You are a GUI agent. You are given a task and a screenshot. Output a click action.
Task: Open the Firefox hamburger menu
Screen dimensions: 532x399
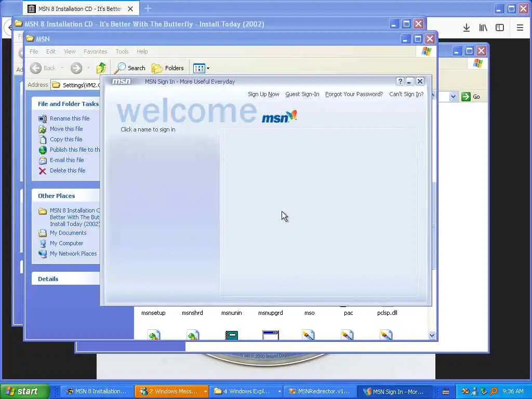(x=520, y=28)
